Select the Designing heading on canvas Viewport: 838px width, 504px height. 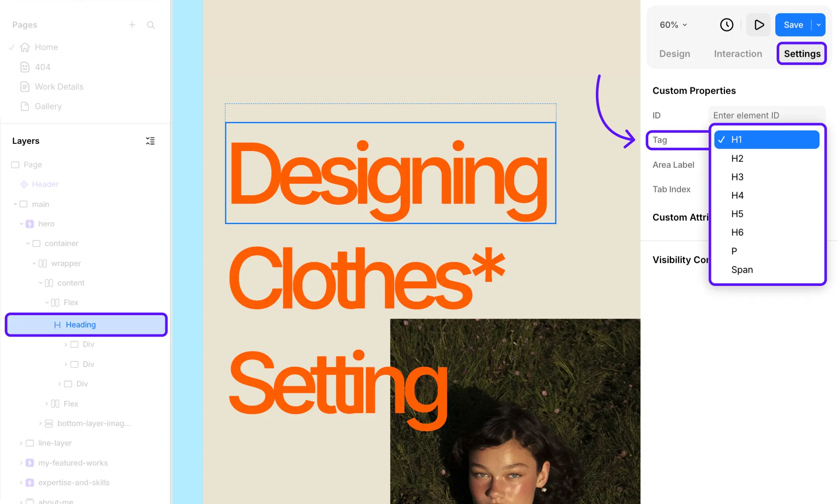(390, 173)
